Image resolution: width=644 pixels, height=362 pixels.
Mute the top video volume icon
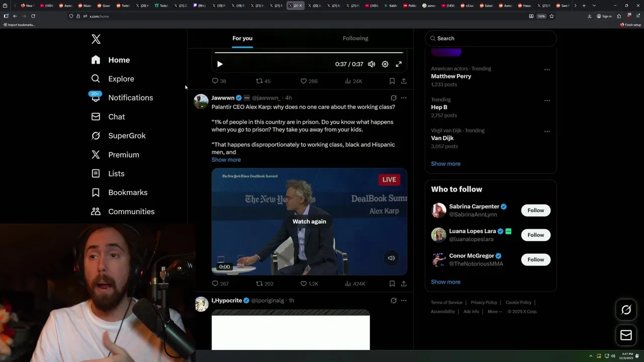371,64
